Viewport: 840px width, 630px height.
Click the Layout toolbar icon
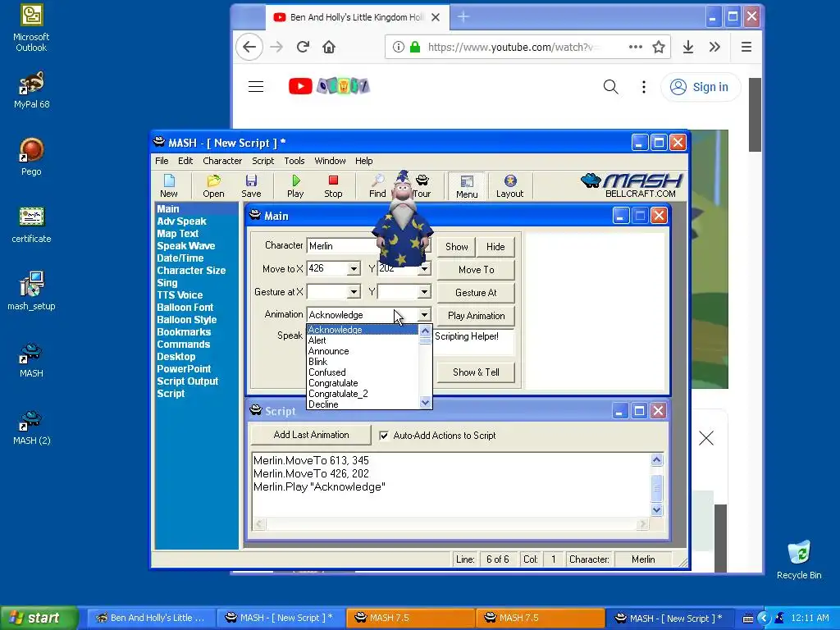coord(509,185)
